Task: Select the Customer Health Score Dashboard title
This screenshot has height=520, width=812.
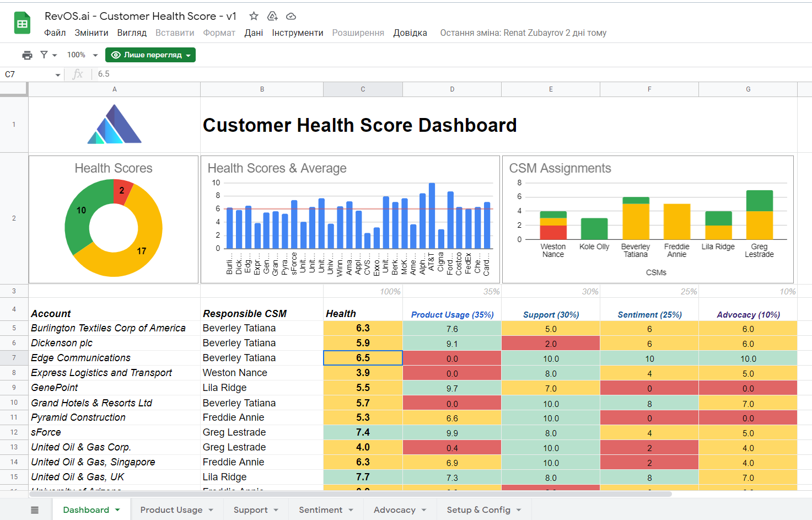Action: 360,125
